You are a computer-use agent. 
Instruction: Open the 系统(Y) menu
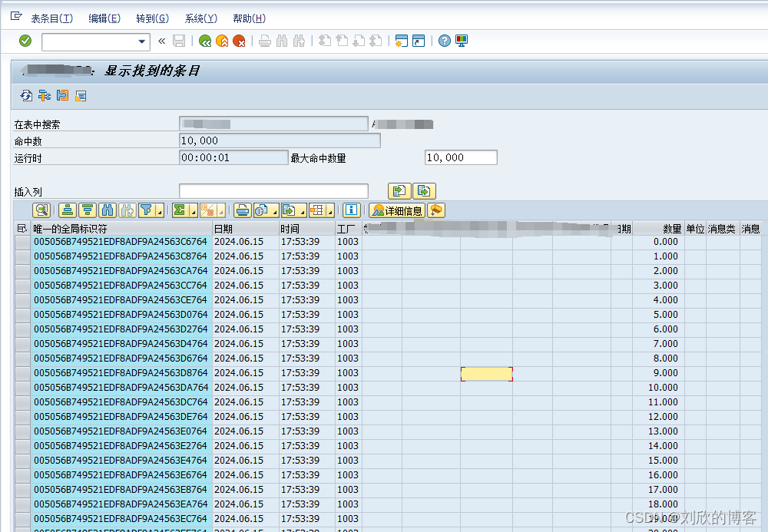pos(200,18)
